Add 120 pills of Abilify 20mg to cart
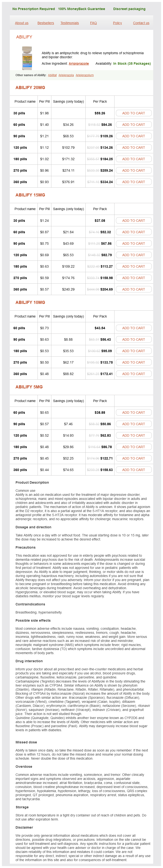This screenshot has width=163, height=868. click(133, 148)
